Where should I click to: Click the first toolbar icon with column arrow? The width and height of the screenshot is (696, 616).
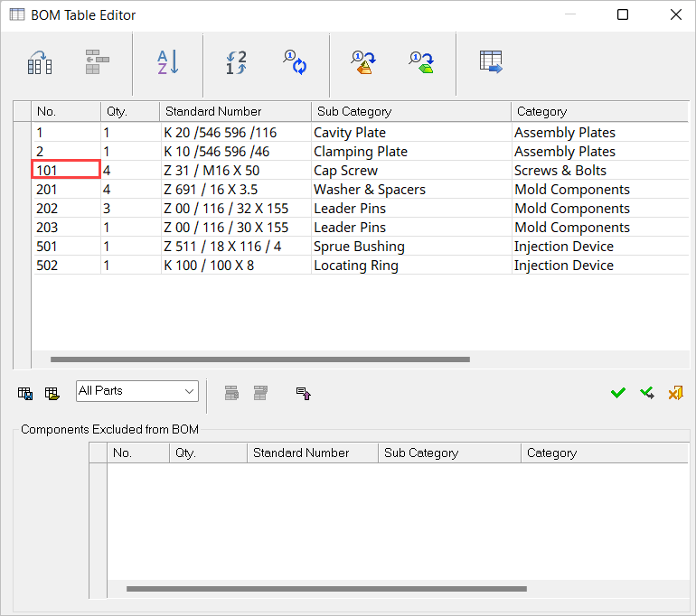tap(39, 62)
